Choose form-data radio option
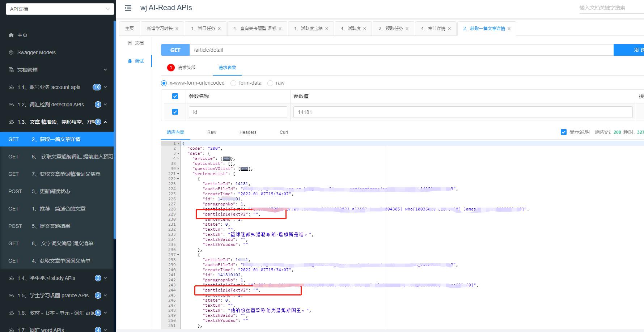Image resolution: width=644 pixels, height=332 pixels. pyautogui.click(x=233, y=83)
